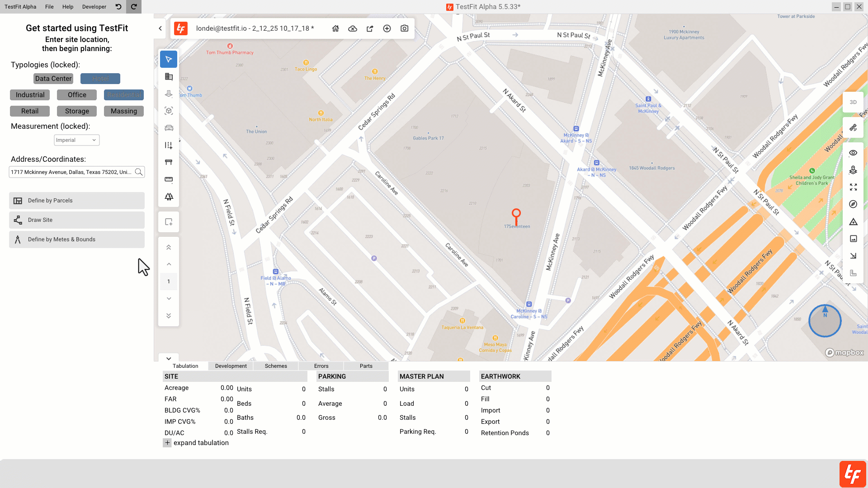Open the File menu
The image size is (868, 488).
click(x=49, y=7)
